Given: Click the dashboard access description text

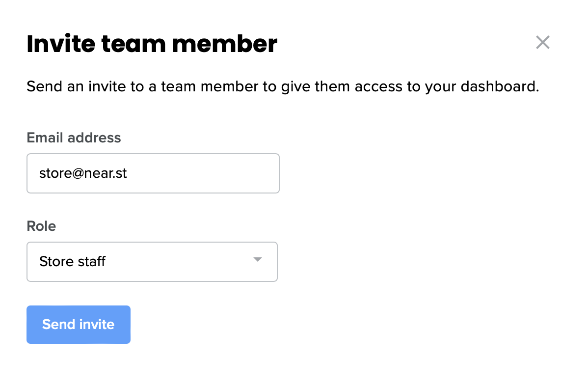Looking at the screenshot, I should [283, 87].
